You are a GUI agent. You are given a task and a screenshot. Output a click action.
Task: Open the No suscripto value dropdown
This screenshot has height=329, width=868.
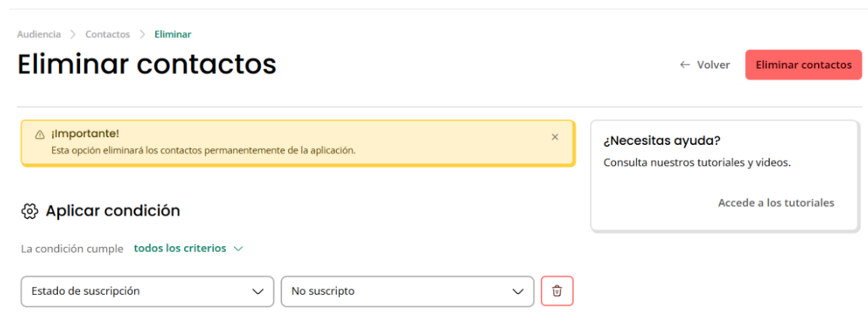pyautogui.click(x=407, y=291)
